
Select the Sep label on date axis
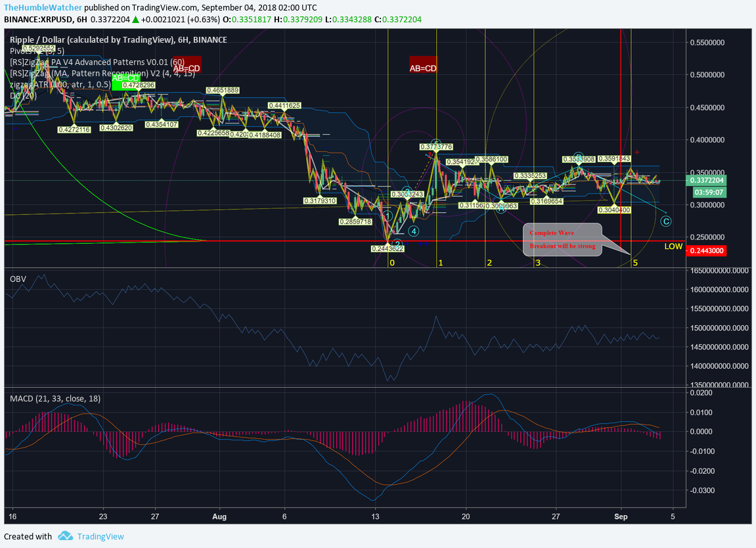click(x=621, y=516)
